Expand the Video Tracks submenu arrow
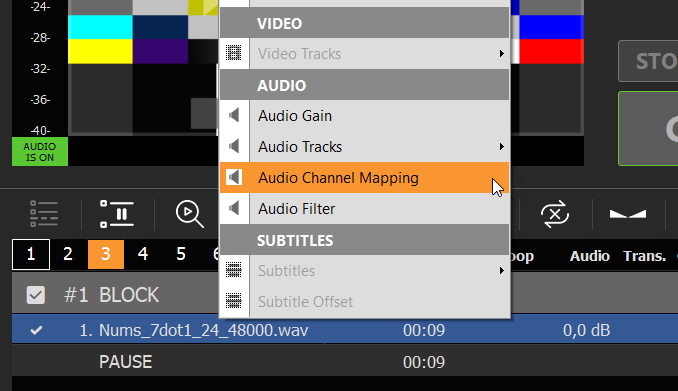The width and height of the screenshot is (678, 391). coord(502,54)
